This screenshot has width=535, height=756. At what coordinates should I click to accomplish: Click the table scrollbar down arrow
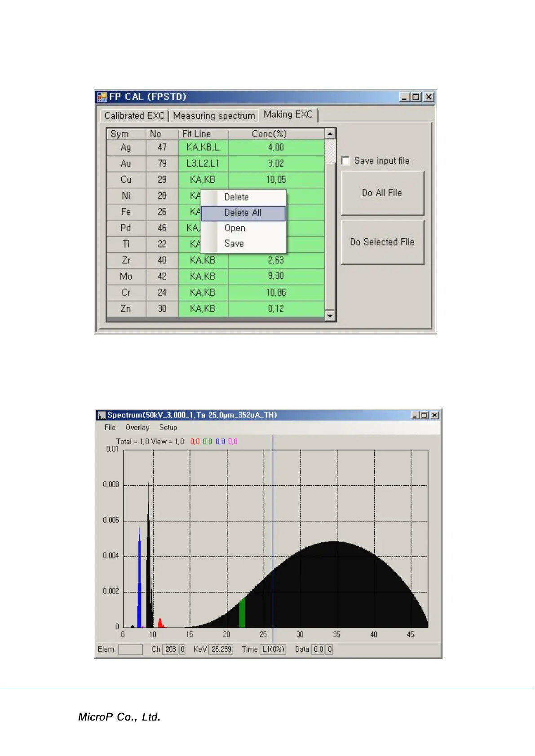coord(330,316)
